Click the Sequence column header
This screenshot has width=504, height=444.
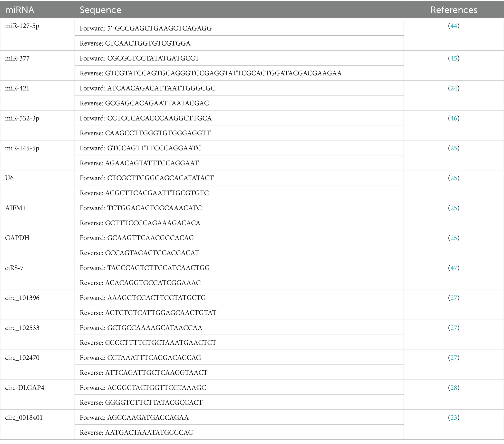[100, 10]
